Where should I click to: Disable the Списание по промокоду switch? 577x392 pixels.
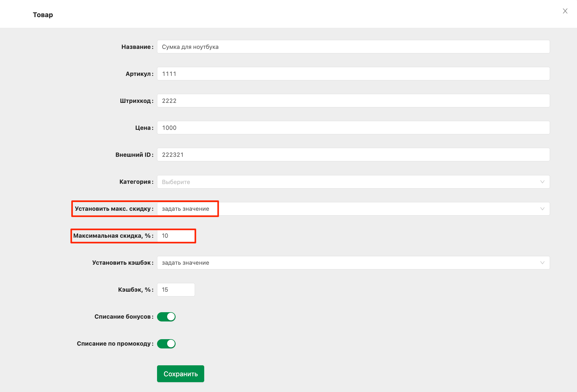pyautogui.click(x=166, y=344)
